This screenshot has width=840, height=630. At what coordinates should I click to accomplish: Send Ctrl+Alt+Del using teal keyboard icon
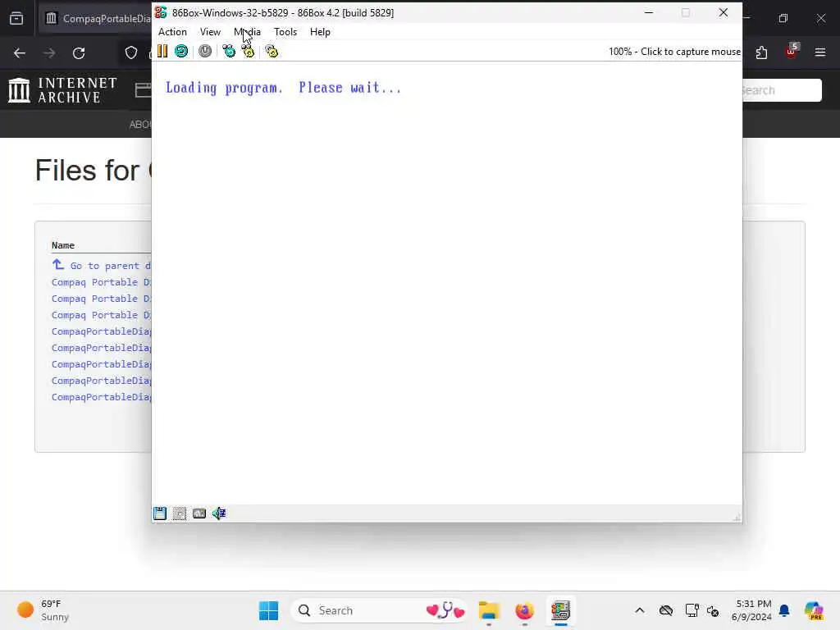click(229, 51)
